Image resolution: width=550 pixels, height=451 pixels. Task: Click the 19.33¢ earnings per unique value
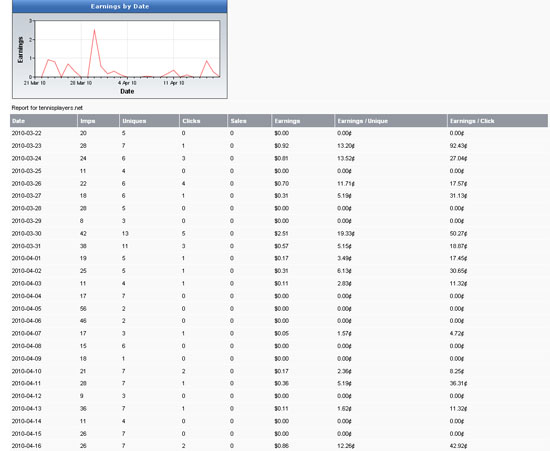pos(346,234)
